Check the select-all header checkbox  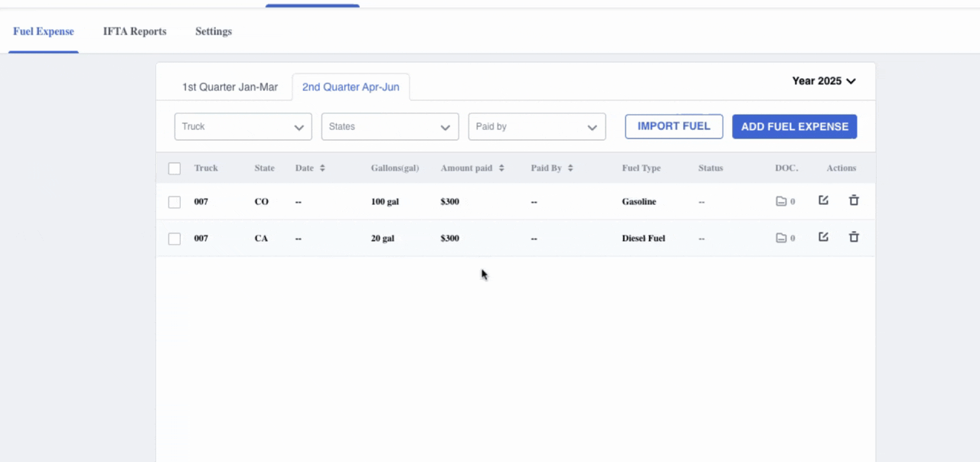[175, 168]
